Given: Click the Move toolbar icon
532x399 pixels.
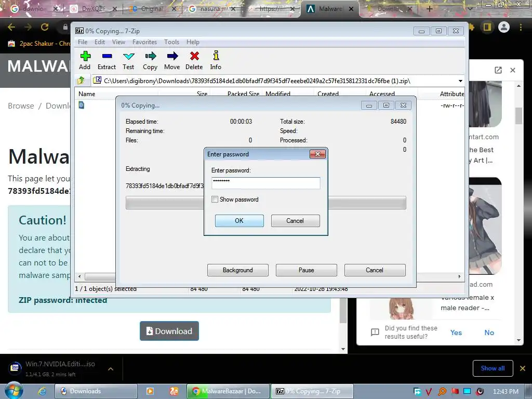Looking at the screenshot, I should coord(172,60).
